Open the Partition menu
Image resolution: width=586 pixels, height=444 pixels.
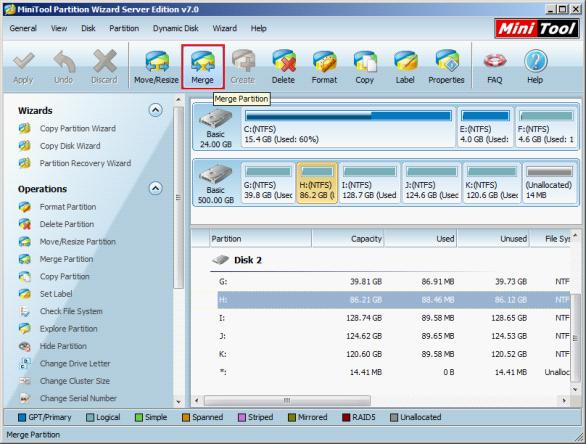124,28
